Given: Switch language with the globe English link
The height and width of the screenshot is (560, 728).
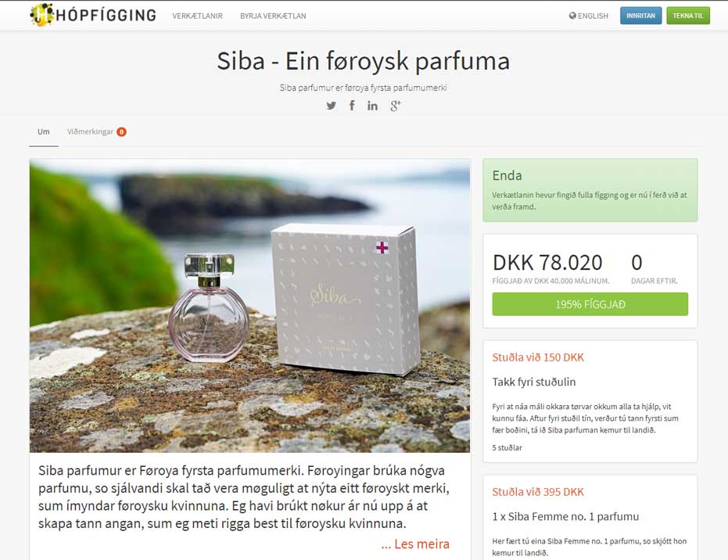Looking at the screenshot, I should (x=589, y=16).
